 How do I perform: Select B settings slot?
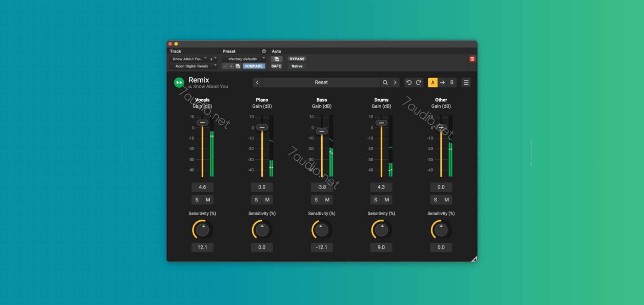(452, 82)
